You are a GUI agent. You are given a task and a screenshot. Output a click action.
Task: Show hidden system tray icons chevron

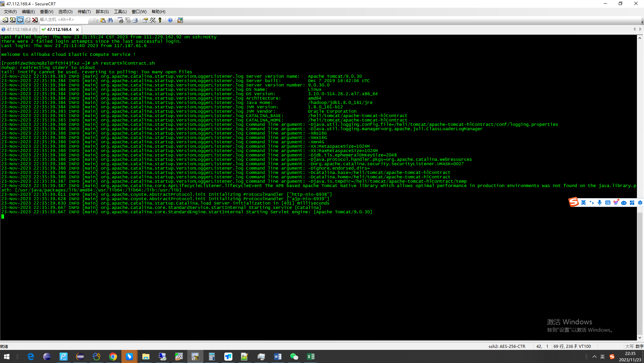coord(594,357)
